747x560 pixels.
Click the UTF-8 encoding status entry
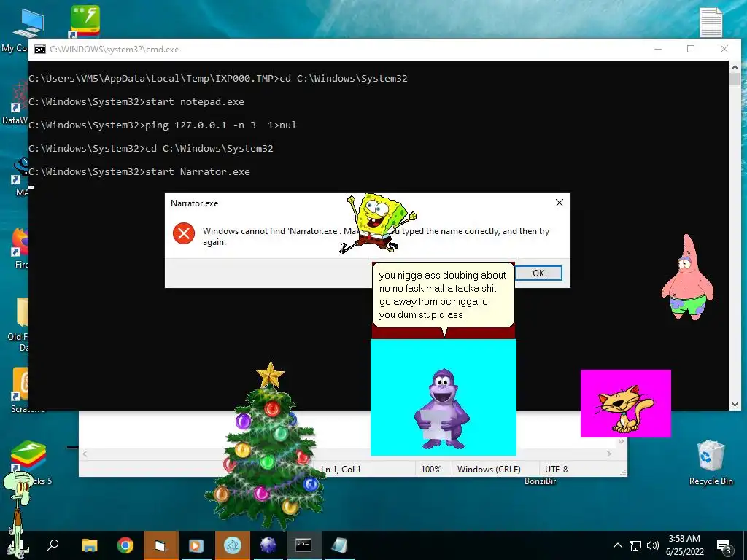click(556, 470)
